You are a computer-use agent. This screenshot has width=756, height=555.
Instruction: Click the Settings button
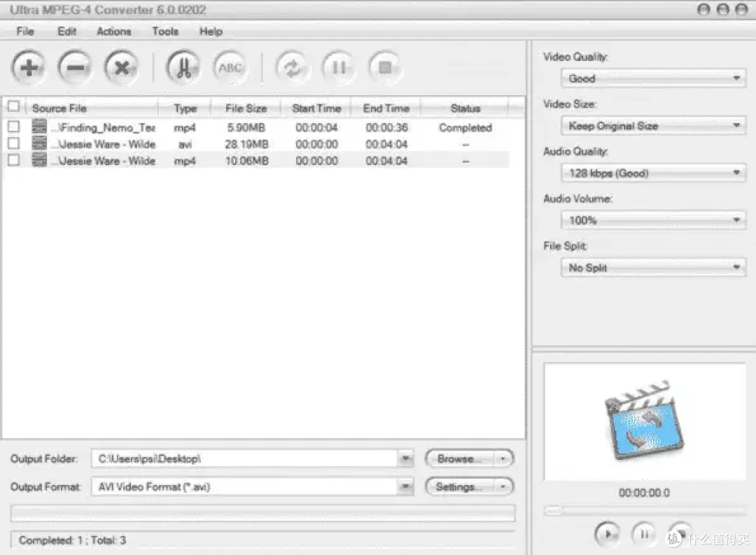tap(458, 486)
